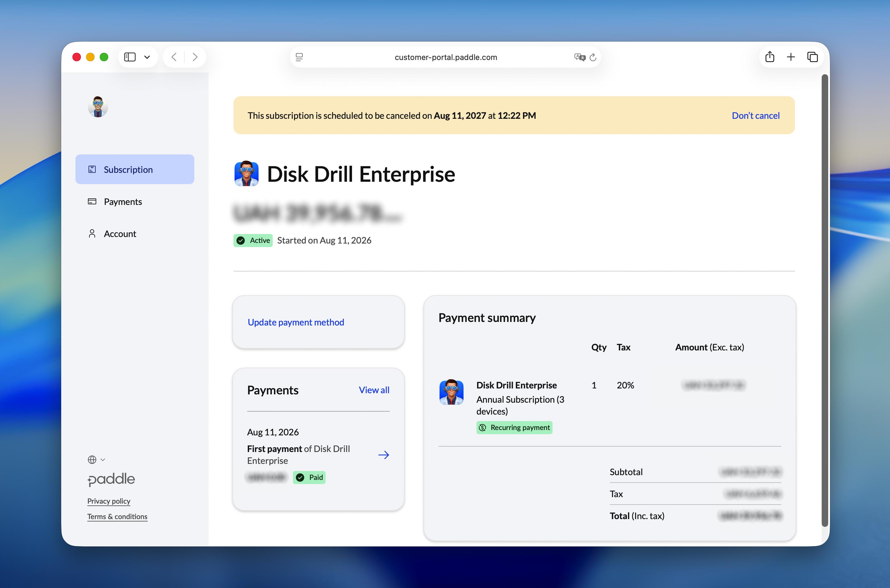Show the tab overview icon
Viewport: 890px width, 588px height.
pos(812,57)
